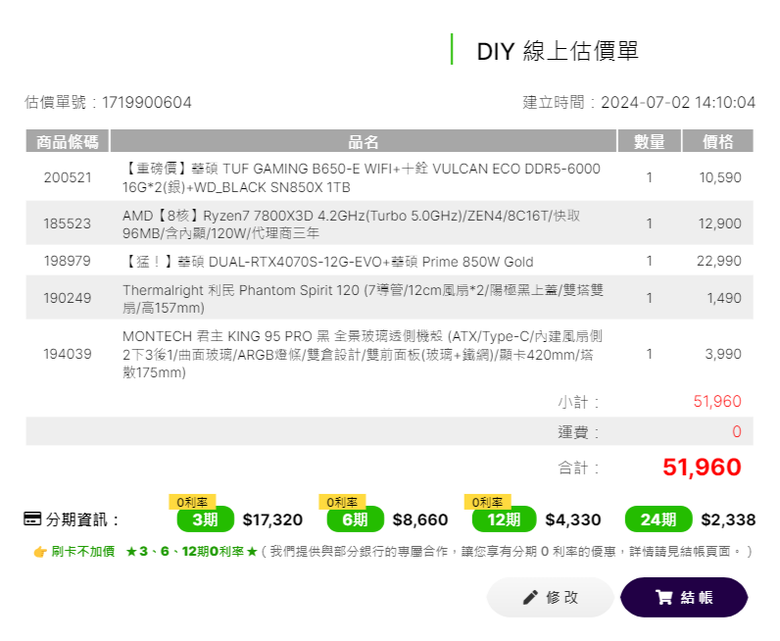The width and height of the screenshot is (780, 641).
Task: Click the credit card icon beside 分期資訊
Action: (x=32, y=519)
